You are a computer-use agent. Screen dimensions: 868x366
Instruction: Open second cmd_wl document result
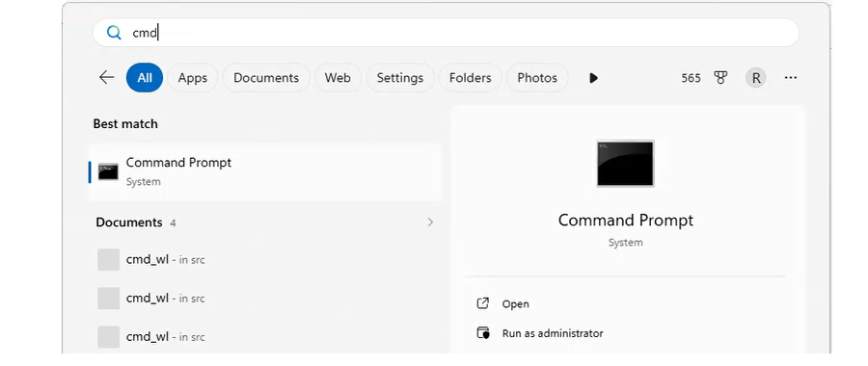tap(265, 298)
